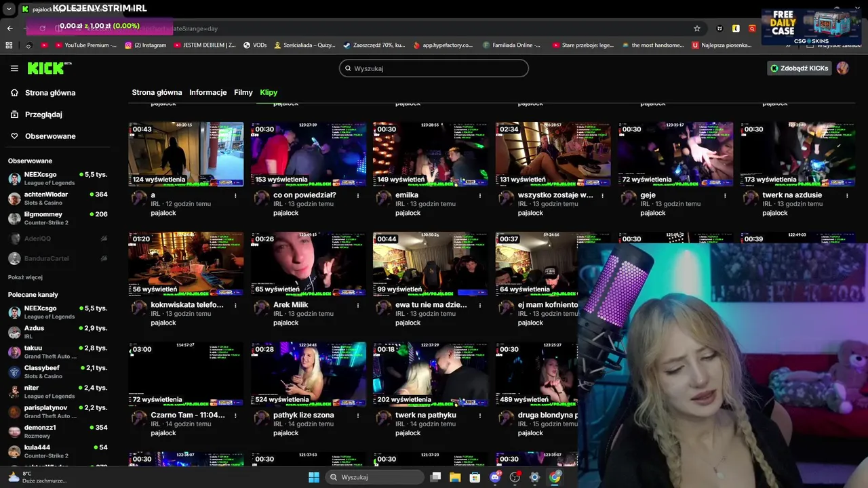
Task: Open the Familiada Online bookmark
Action: pyautogui.click(x=512, y=45)
